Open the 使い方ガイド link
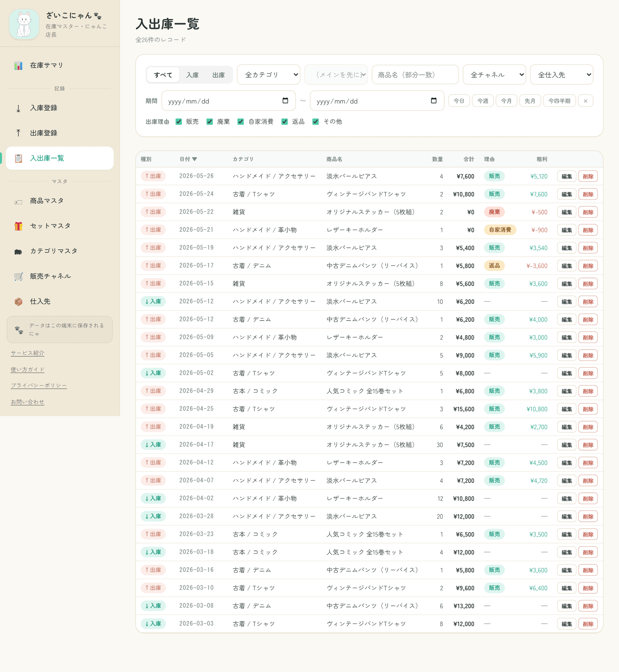This screenshot has height=672, width=619. tap(27, 369)
